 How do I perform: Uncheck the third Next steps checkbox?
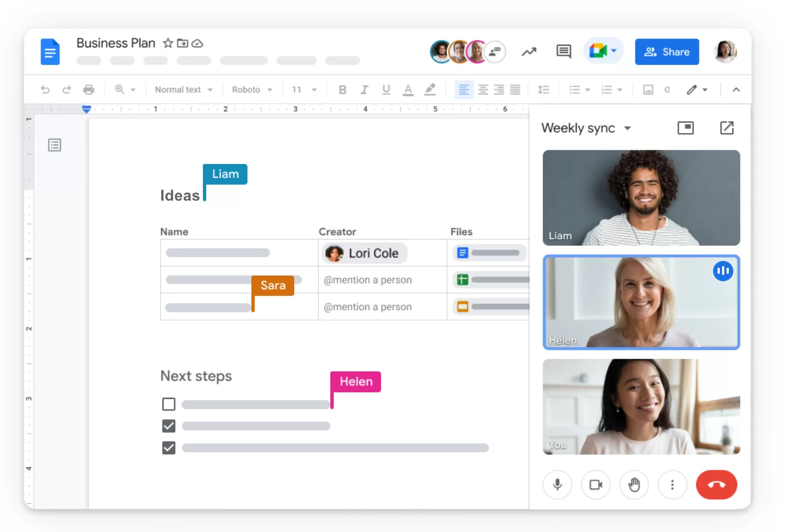[169, 447]
